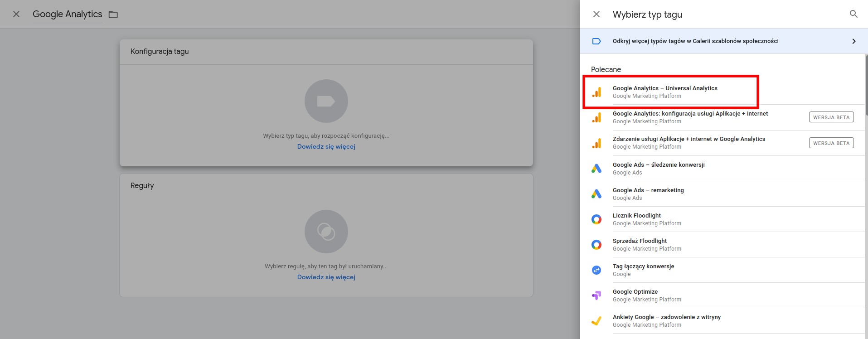Select Tag łączący konwersje

point(723,270)
